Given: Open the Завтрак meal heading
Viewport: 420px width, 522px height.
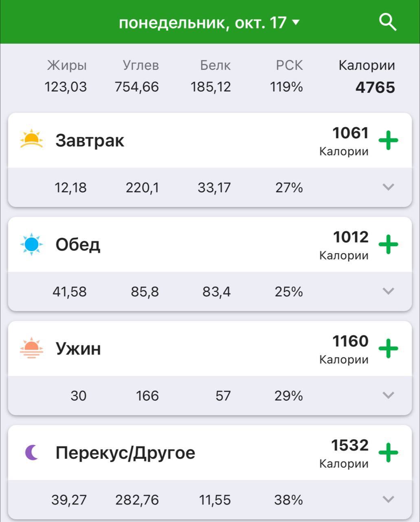Looking at the screenshot, I should tap(90, 141).
